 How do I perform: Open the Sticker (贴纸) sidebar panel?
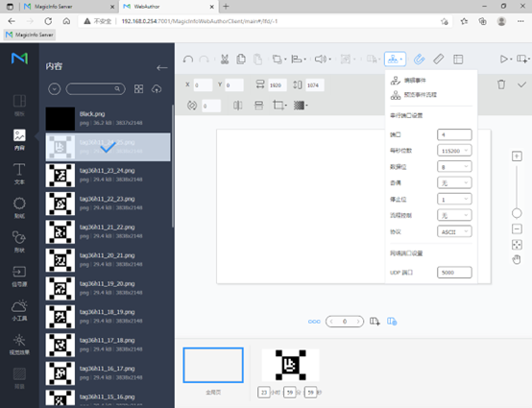(19, 207)
